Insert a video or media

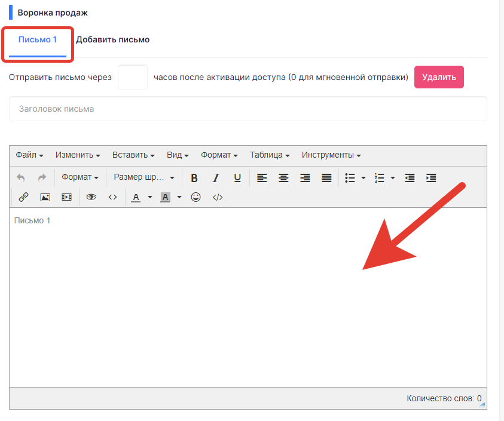click(66, 197)
